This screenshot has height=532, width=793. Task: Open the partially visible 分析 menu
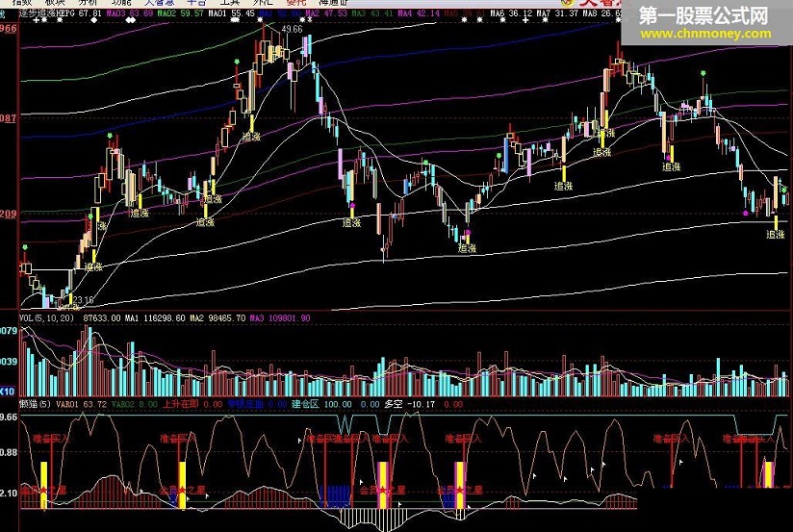coord(88,2)
